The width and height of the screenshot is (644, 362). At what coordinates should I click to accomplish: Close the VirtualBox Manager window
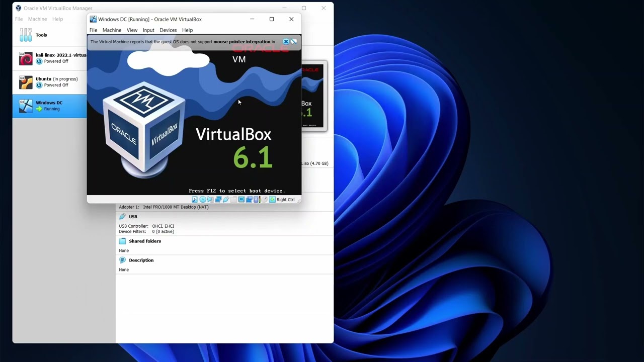pyautogui.click(x=324, y=8)
